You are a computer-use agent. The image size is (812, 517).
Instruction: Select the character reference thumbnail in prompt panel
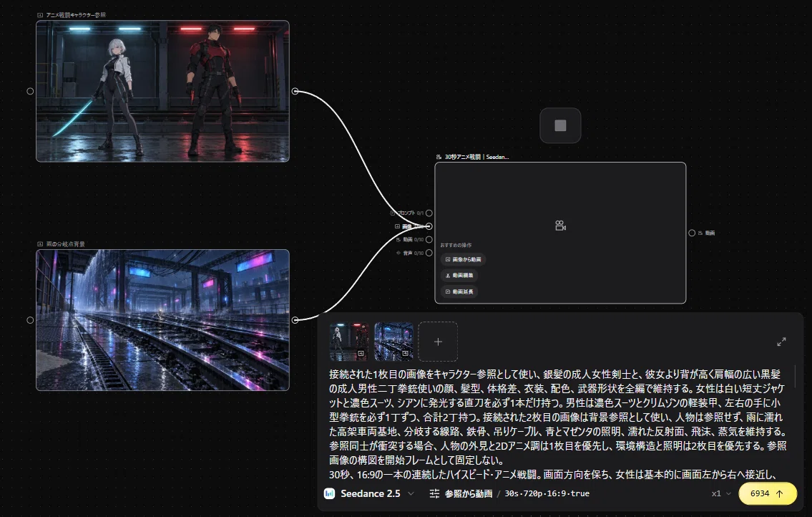coord(349,342)
